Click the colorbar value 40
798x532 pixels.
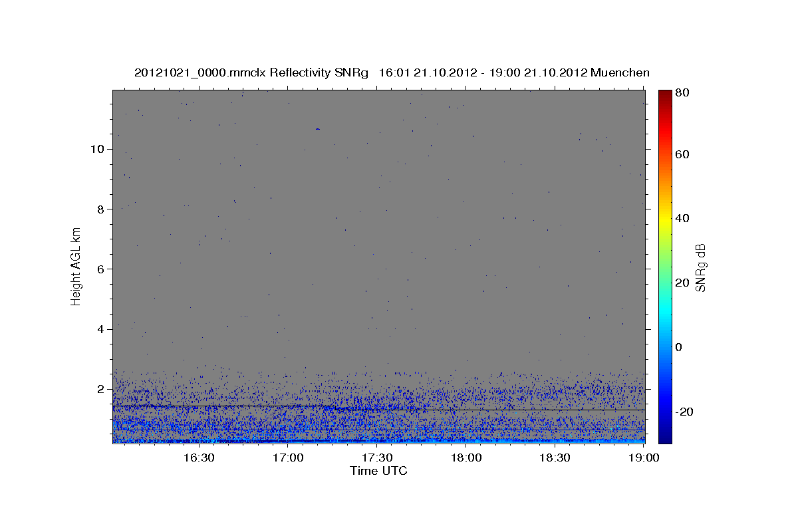[683, 218]
